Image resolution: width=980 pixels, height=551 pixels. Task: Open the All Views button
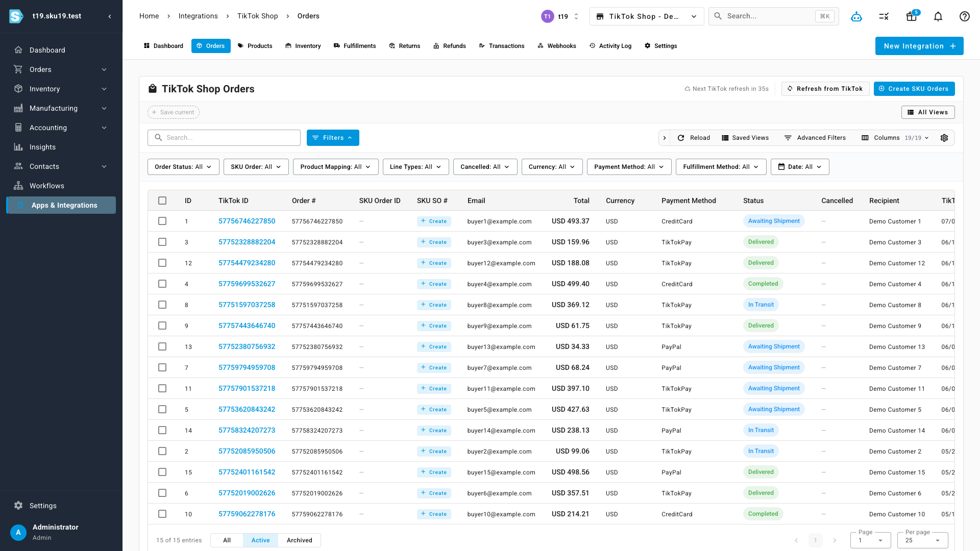(x=928, y=112)
